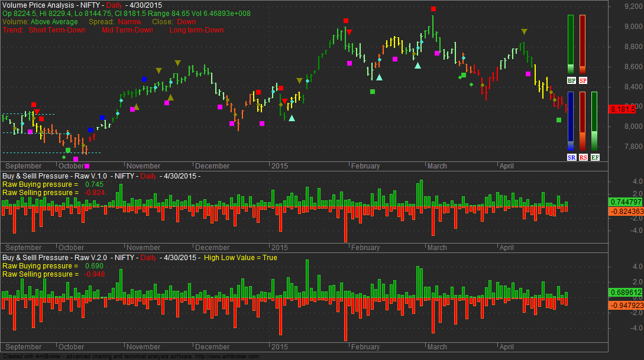
Task: Click the green square marker below late April bars
Action: 559,120
